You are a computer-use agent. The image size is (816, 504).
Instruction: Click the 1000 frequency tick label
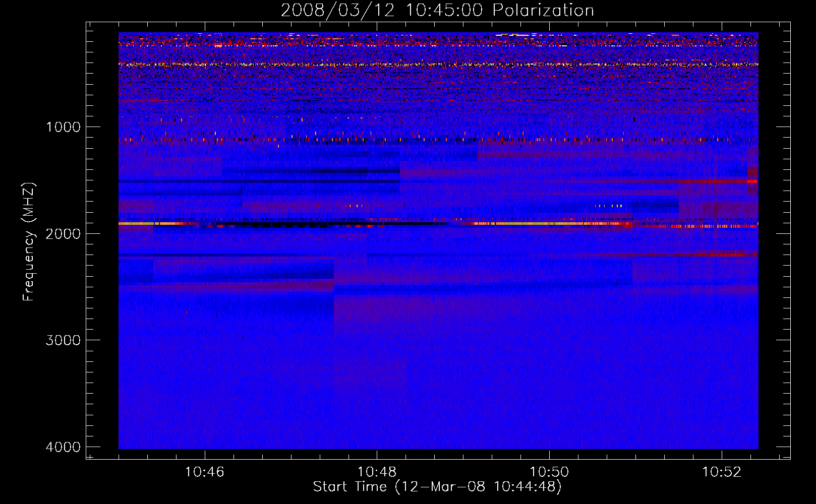[63, 127]
